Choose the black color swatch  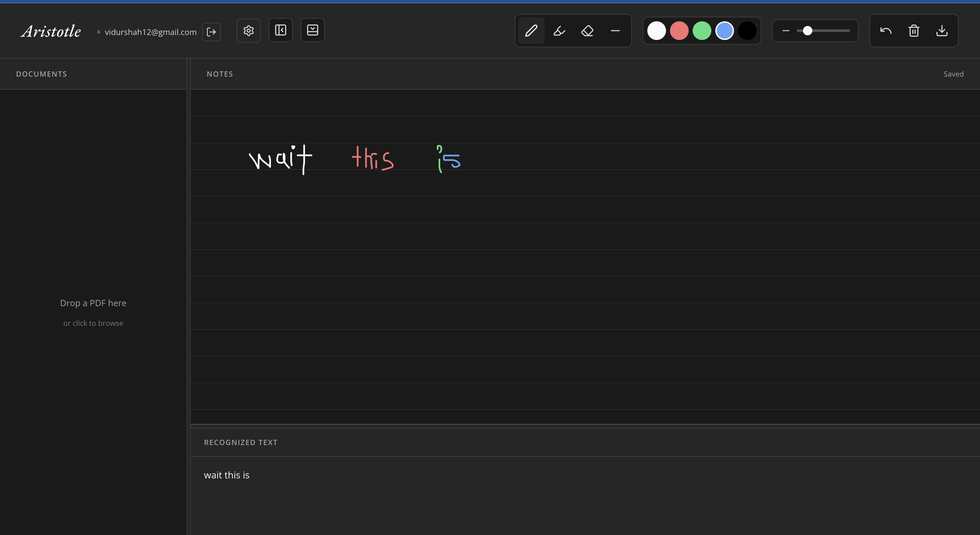click(747, 30)
